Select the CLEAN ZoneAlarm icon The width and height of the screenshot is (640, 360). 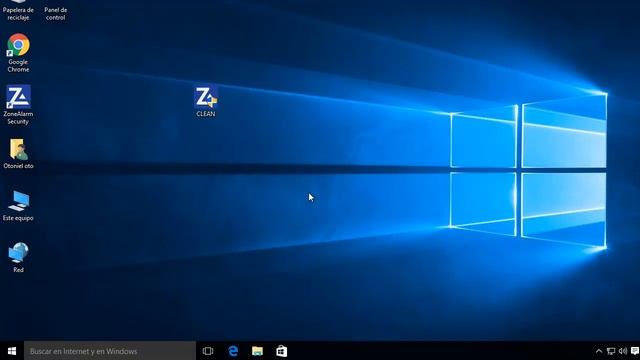[x=206, y=102]
